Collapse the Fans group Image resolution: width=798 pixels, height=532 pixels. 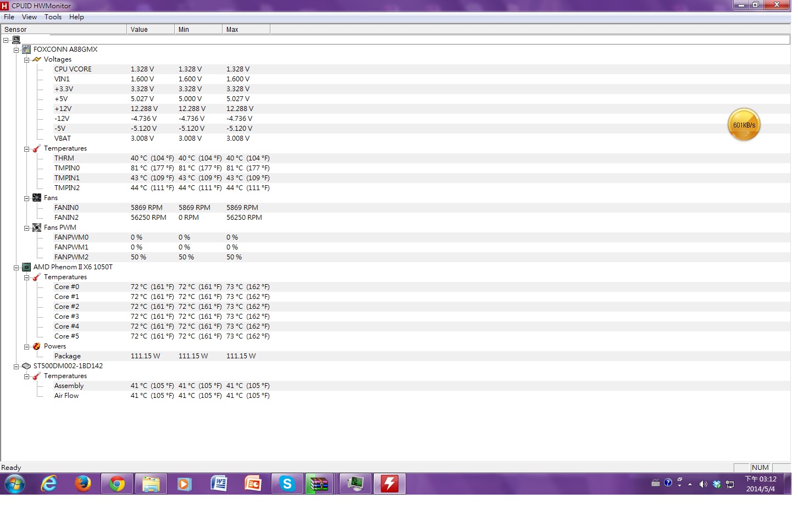pyautogui.click(x=26, y=198)
